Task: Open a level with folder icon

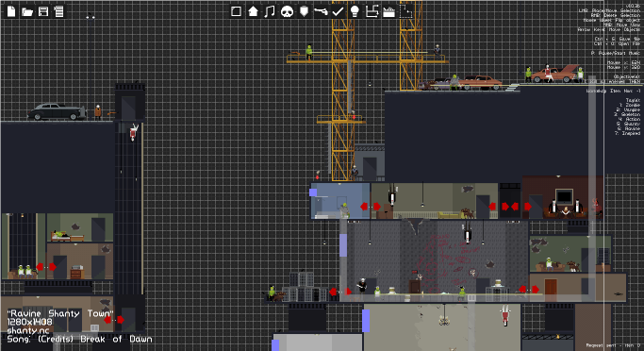Action: (27, 12)
